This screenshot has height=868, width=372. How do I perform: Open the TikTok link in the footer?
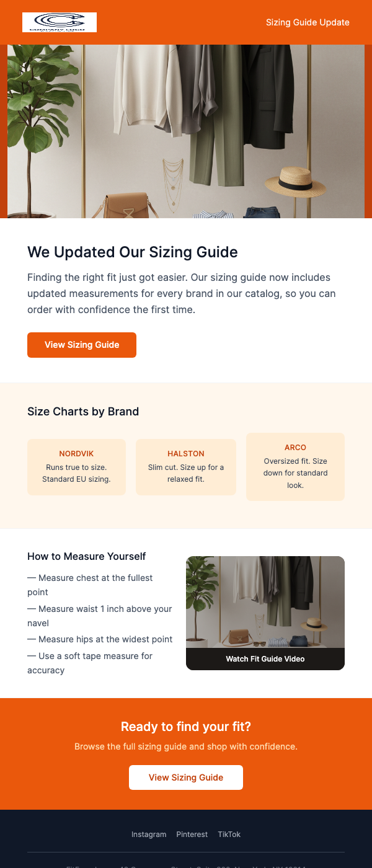pyautogui.click(x=229, y=835)
